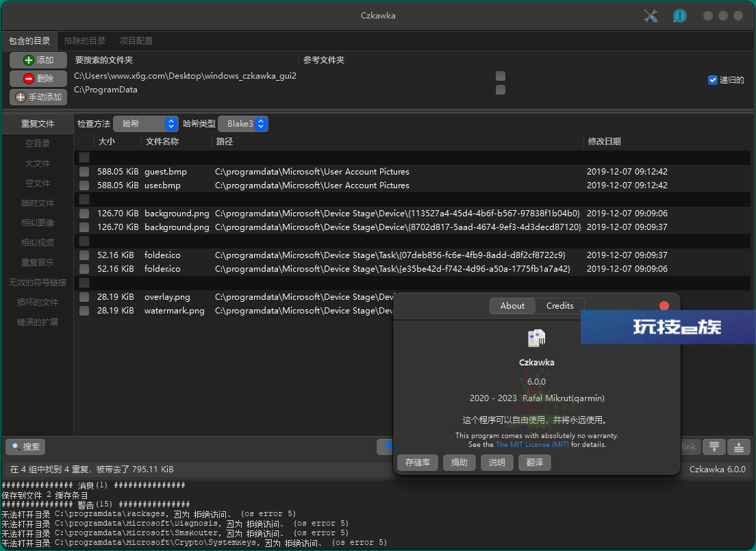Check the box for user.bmp
The height and width of the screenshot is (551, 756).
tap(84, 185)
